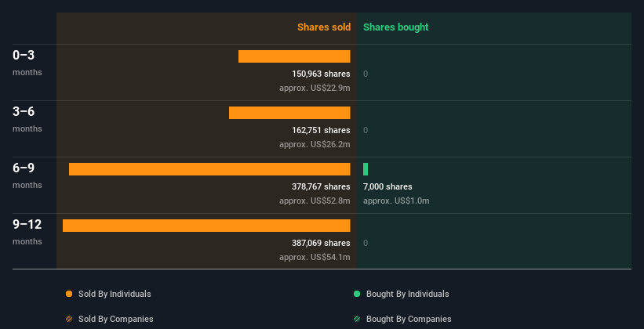This screenshot has height=329, width=644.
Task: Click the 0–3 row label
Action: click(x=24, y=56)
